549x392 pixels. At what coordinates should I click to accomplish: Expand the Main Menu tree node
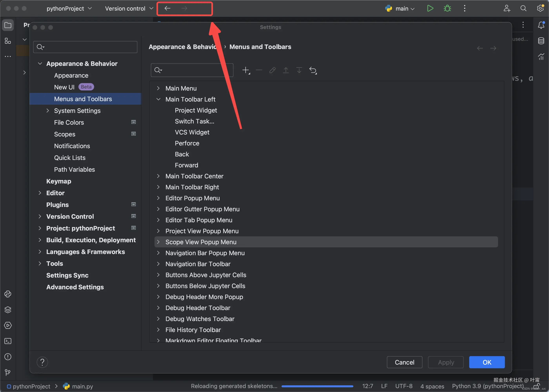158,88
